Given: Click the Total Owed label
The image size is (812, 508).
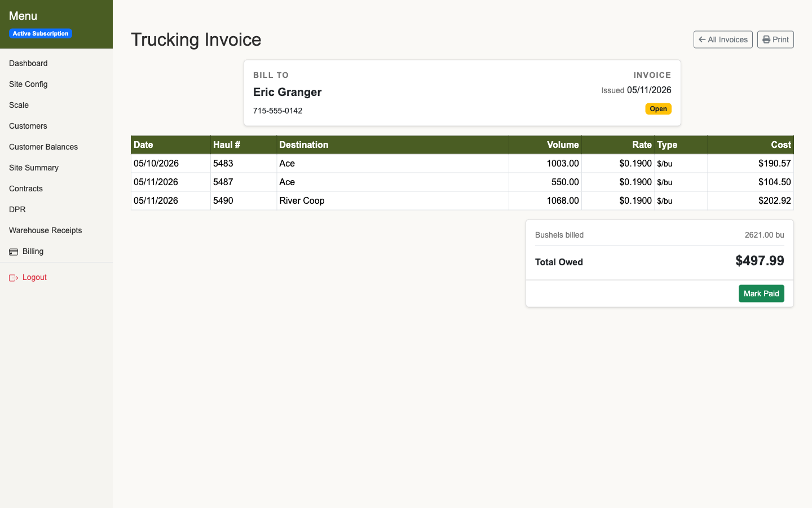Looking at the screenshot, I should [559, 262].
